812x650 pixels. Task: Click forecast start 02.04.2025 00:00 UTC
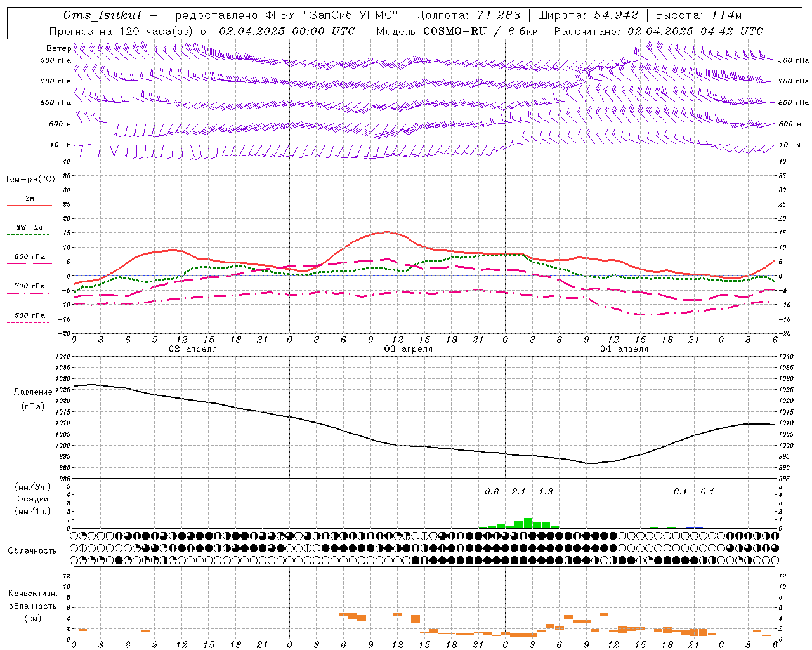point(287,31)
